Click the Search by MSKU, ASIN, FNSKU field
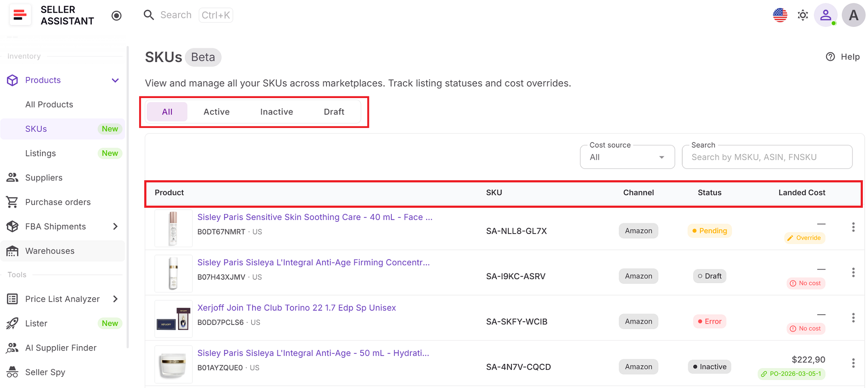This screenshot has width=868, height=388. point(767,157)
